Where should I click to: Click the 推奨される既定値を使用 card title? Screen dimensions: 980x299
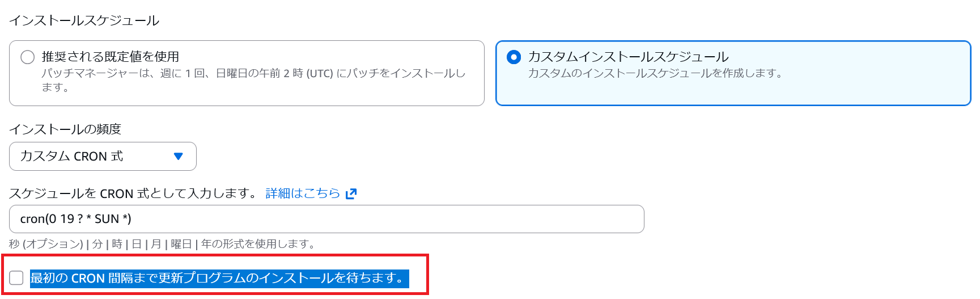click(111, 57)
